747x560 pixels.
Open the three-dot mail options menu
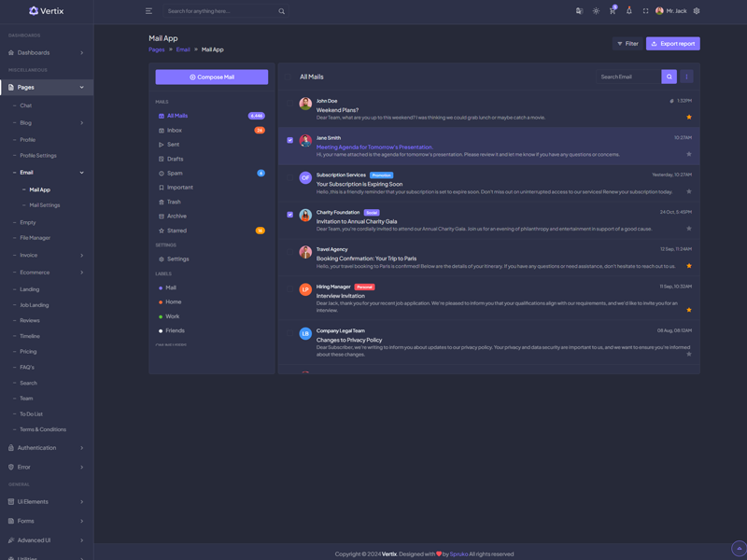click(x=687, y=77)
